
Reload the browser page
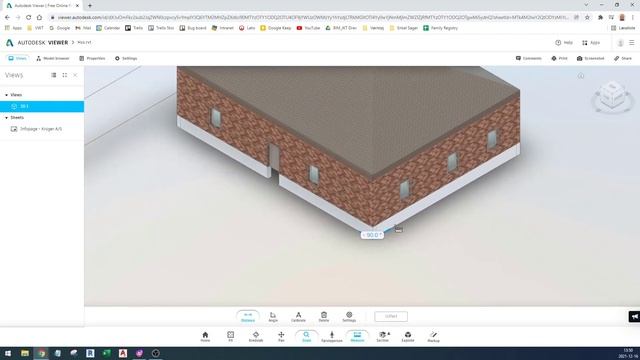point(29,17)
